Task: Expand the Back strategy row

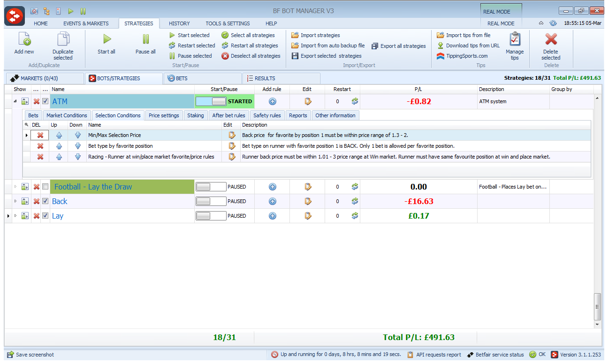Action: click(x=15, y=201)
